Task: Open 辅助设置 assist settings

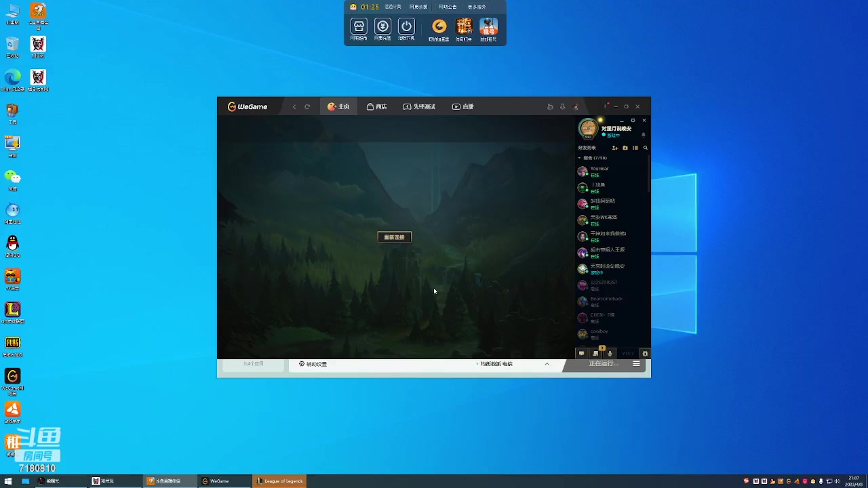Action: click(313, 364)
